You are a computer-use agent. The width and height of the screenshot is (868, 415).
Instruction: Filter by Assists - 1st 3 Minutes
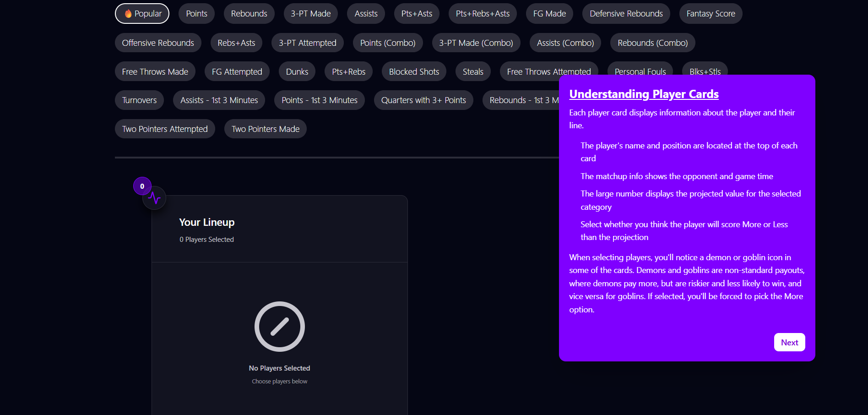[x=219, y=100]
